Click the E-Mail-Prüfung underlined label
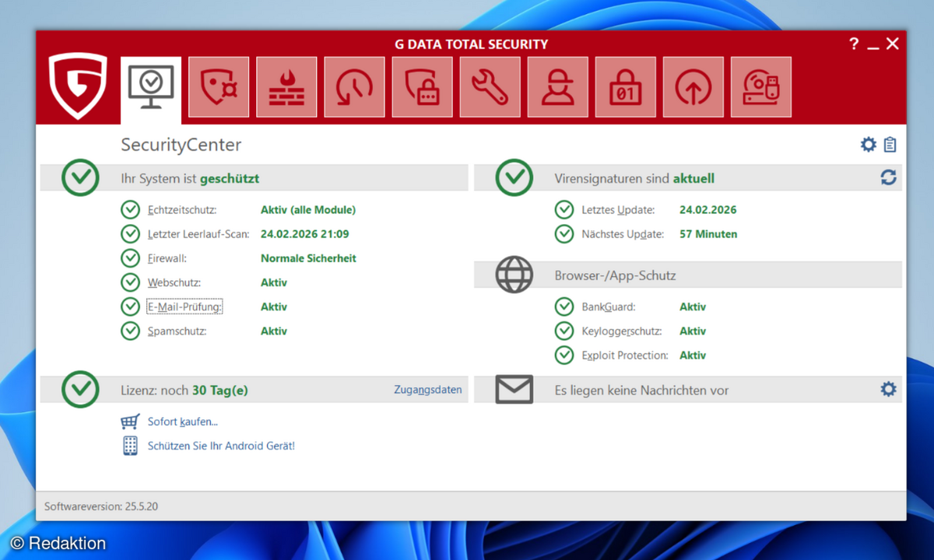Screen dimensions: 934x560 (x=184, y=306)
